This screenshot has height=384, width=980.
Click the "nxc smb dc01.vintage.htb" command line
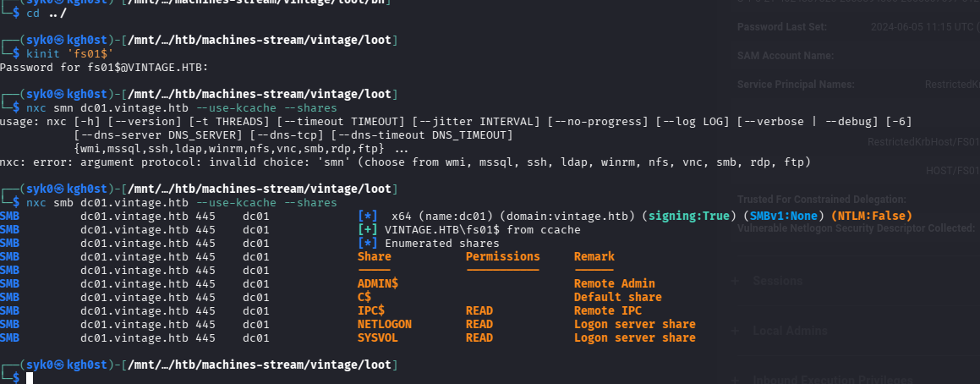pyautogui.click(x=181, y=203)
